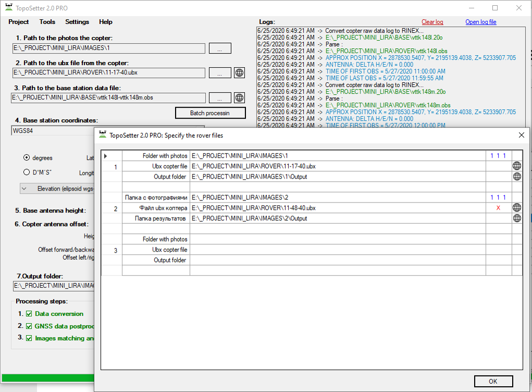Viewport: 532px width, 392px height.
Task: Click the red X in the 11-48-40.ubx row
Action: pyautogui.click(x=498, y=208)
